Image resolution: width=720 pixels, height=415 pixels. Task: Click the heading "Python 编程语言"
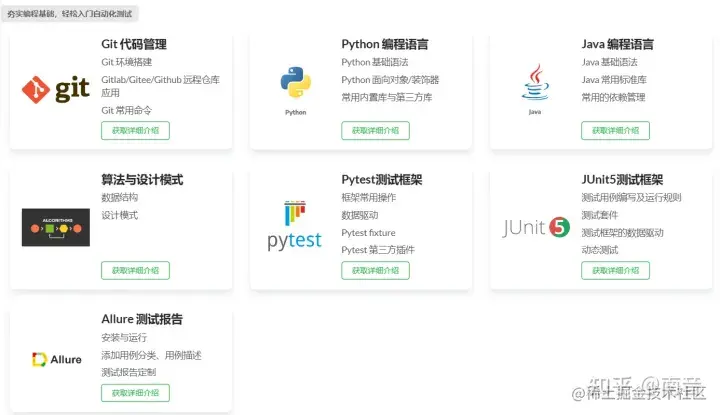point(385,45)
